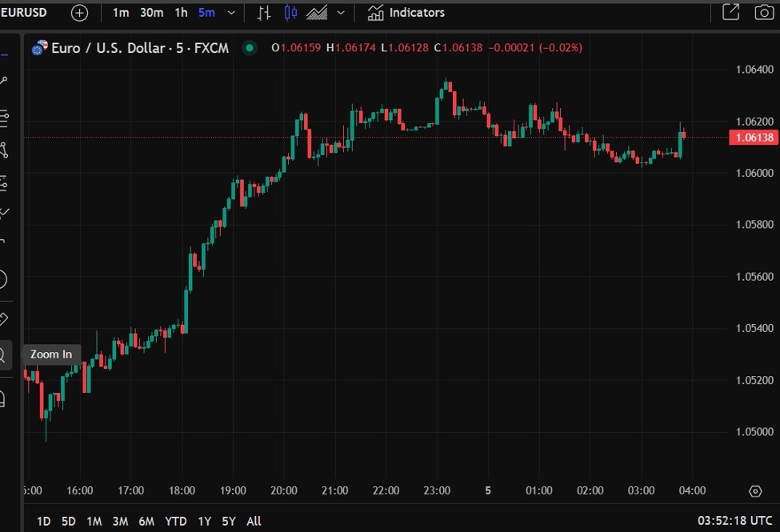This screenshot has height=532, width=780.
Task: Activate the All date range option
Action: point(254,521)
